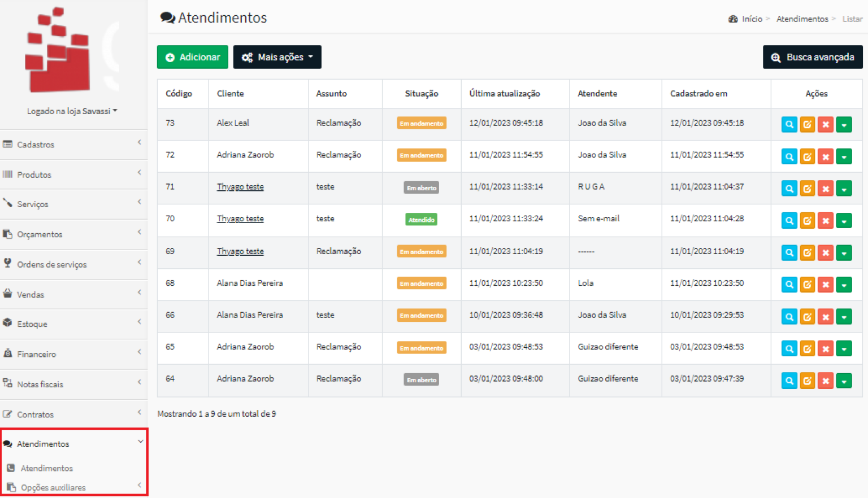Image resolution: width=868 pixels, height=498 pixels.
Task: Switch store via Logado na loja Savassi
Action: (72, 111)
